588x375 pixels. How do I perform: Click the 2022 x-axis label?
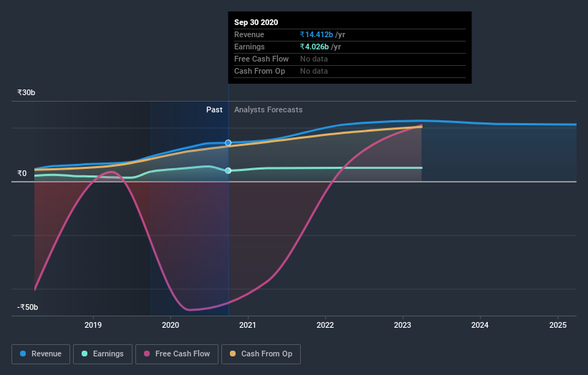click(x=325, y=325)
